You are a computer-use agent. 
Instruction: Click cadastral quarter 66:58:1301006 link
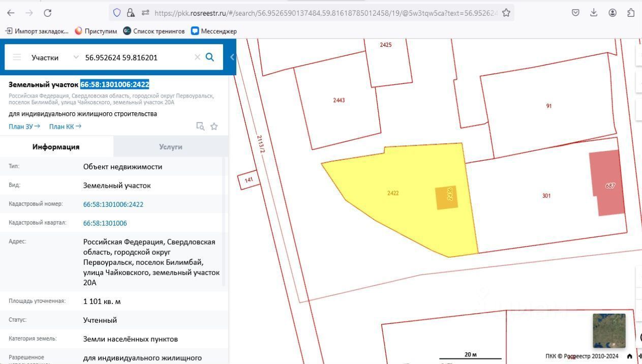(x=105, y=223)
